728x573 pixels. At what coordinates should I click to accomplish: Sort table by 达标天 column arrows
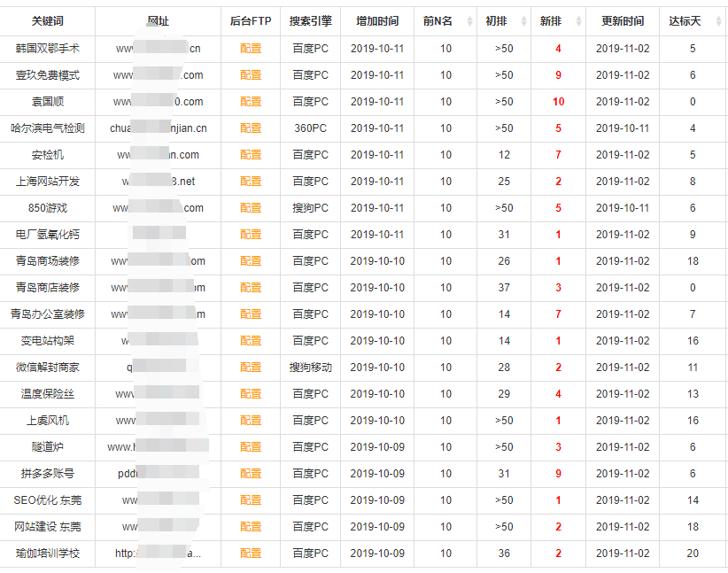point(719,21)
